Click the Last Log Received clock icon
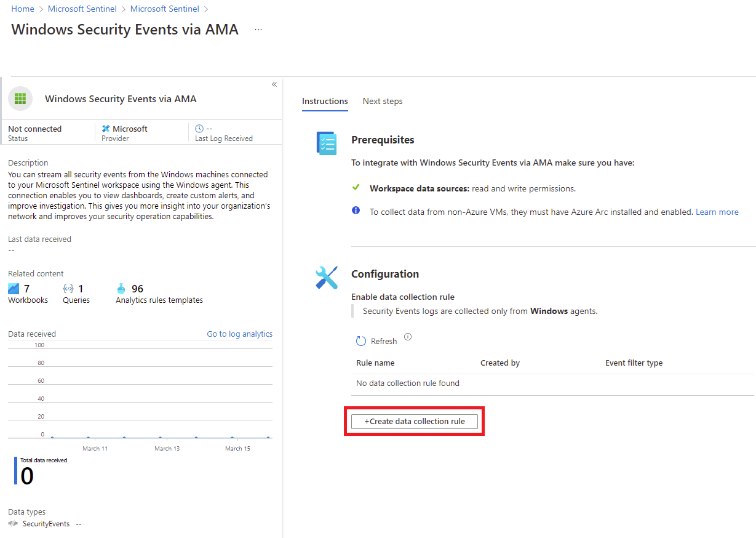Screen dimensions: 756x538 pos(199,129)
